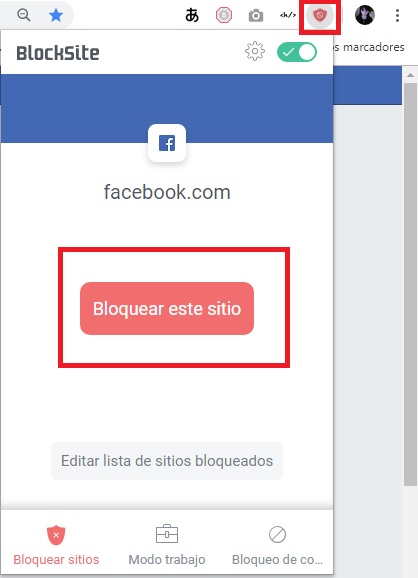
Task: Click the Facebook favicon thumbnail
Action: pyautogui.click(x=167, y=143)
